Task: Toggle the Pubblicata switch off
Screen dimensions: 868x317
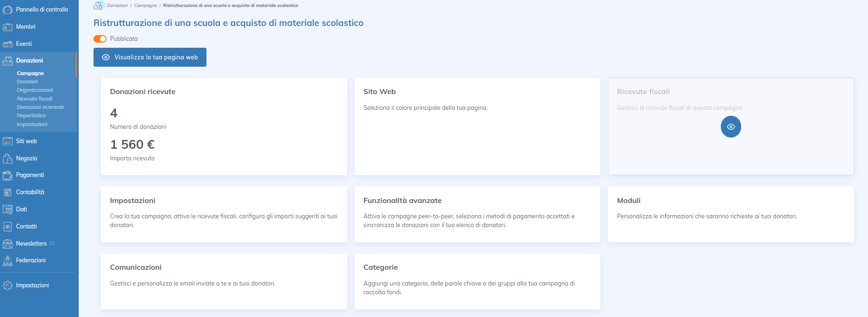Action: tap(100, 39)
